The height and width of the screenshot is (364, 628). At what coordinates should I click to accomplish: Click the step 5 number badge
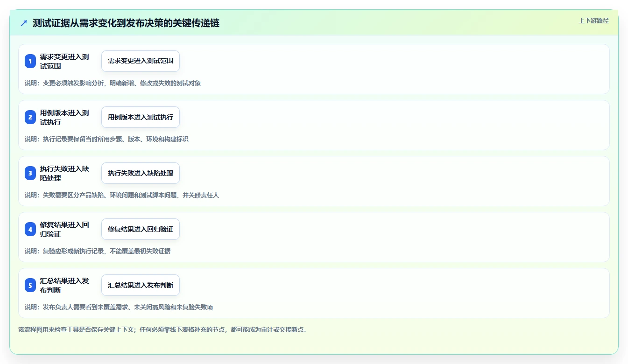click(x=30, y=285)
